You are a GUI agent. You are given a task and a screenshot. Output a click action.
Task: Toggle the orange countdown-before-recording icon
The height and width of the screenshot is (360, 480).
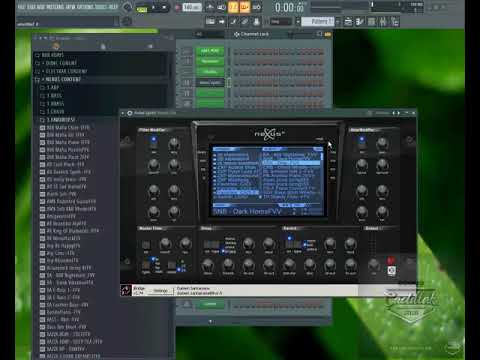pyautogui.click(x=233, y=7)
